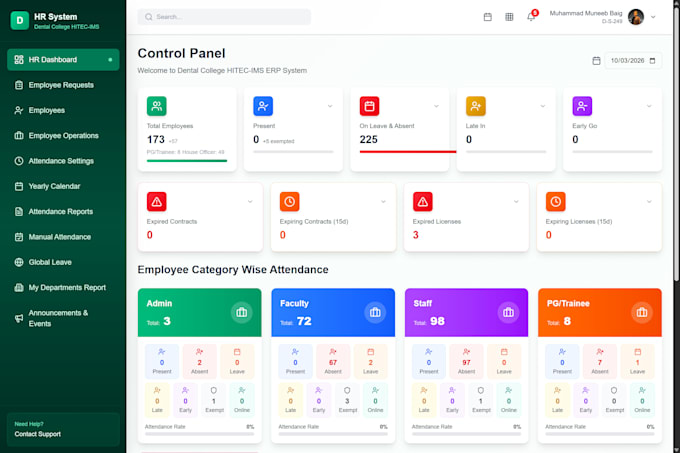The width and height of the screenshot is (680, 453).
Task: Click the Admin card briefcase icon
Action: [242, 312]
